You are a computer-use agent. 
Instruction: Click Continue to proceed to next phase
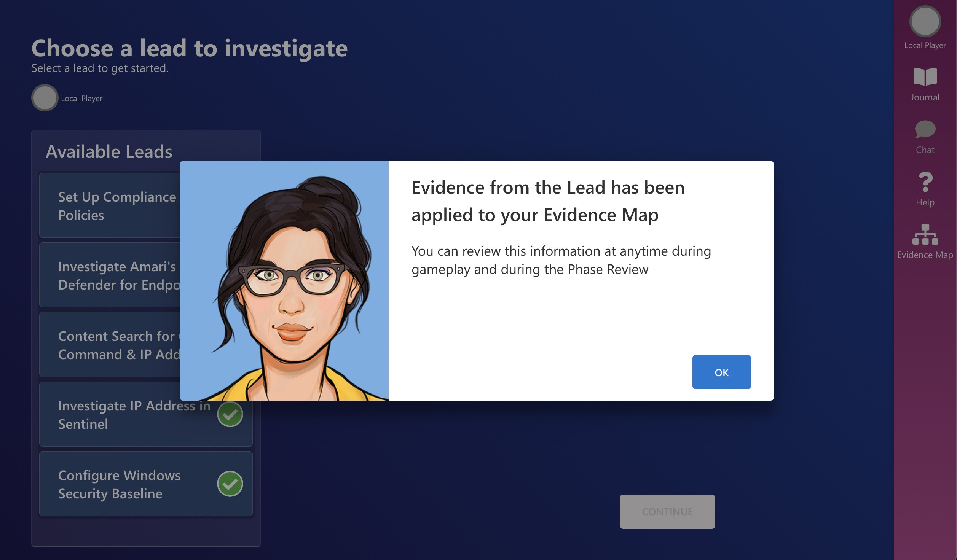[667, 511]
